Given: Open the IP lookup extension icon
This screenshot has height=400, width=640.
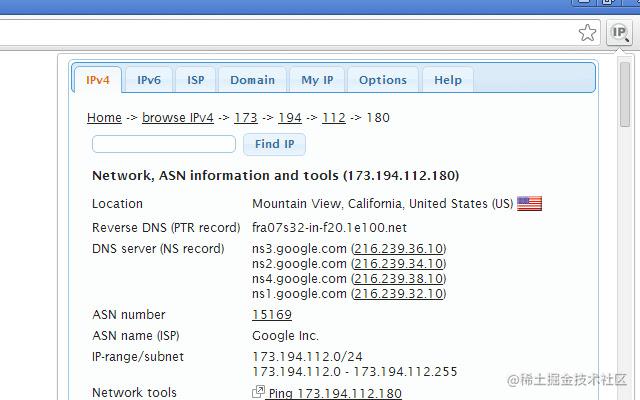Looking at the screenshot, I should [x=619, y=32].
